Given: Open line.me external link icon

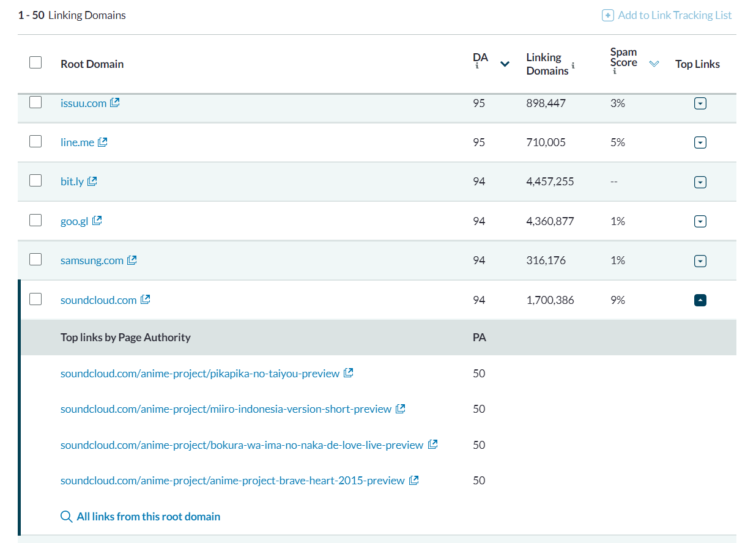Looking at the screenshot, I should tap(103, 142).
